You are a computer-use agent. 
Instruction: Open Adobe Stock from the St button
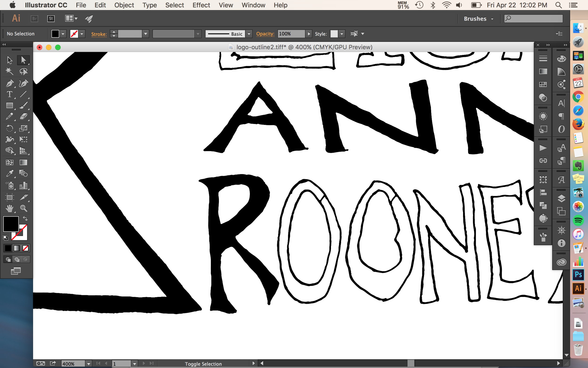[51, 19]
